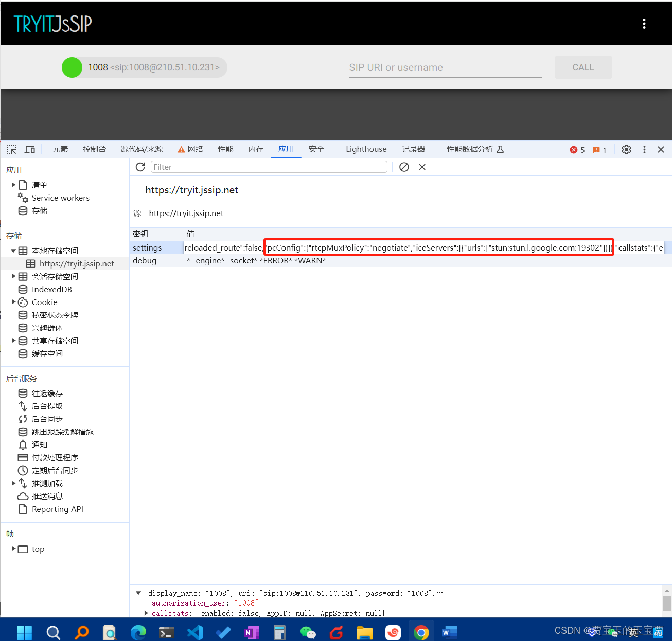Open the DevTools more options menu

[644, 149]
